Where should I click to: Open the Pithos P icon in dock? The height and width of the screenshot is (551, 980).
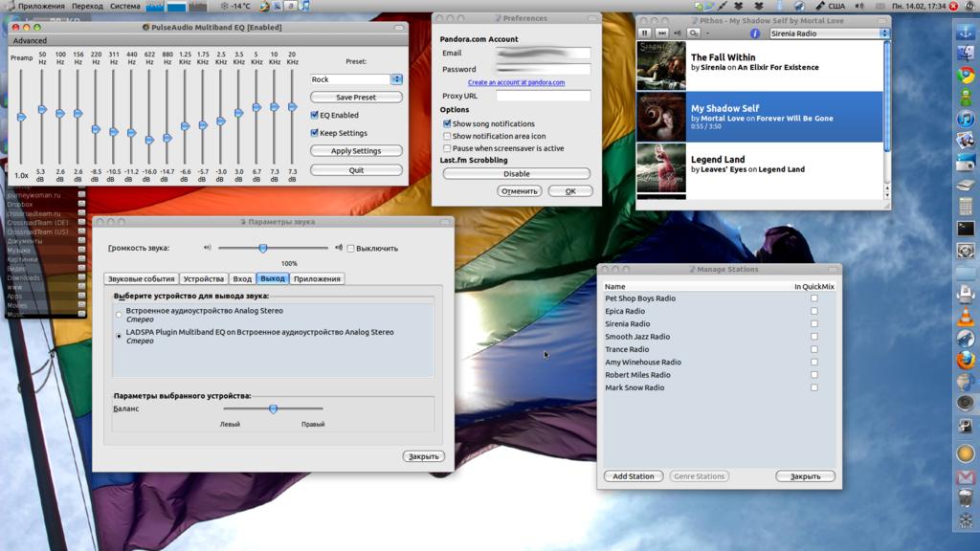[966, 426]
